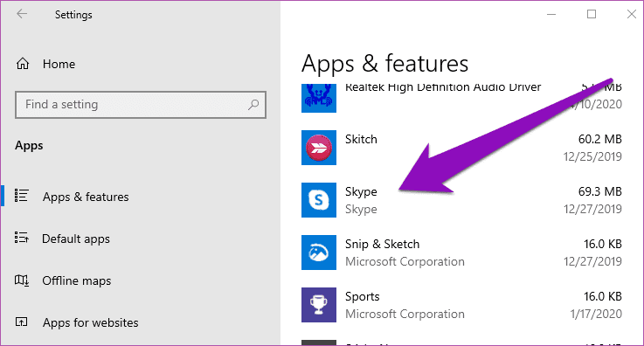Viewport: 644px width, 346px height.
Task: Click the Default apps list icon
Action: 21,238
